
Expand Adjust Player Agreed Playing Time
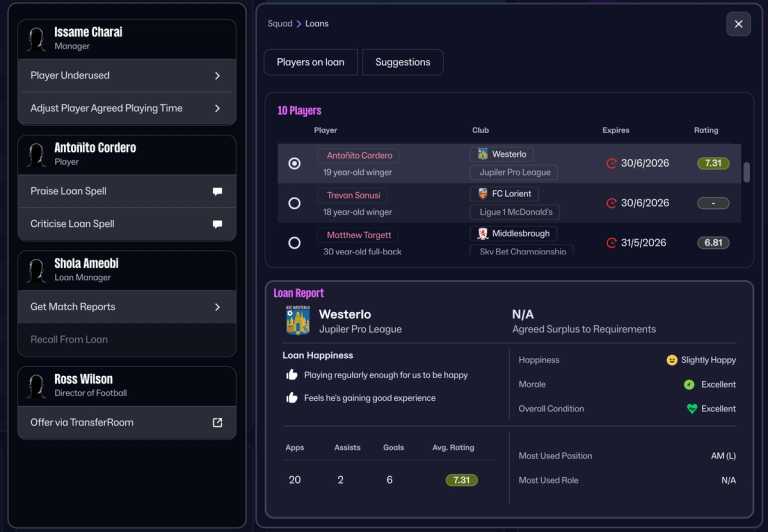127,108
